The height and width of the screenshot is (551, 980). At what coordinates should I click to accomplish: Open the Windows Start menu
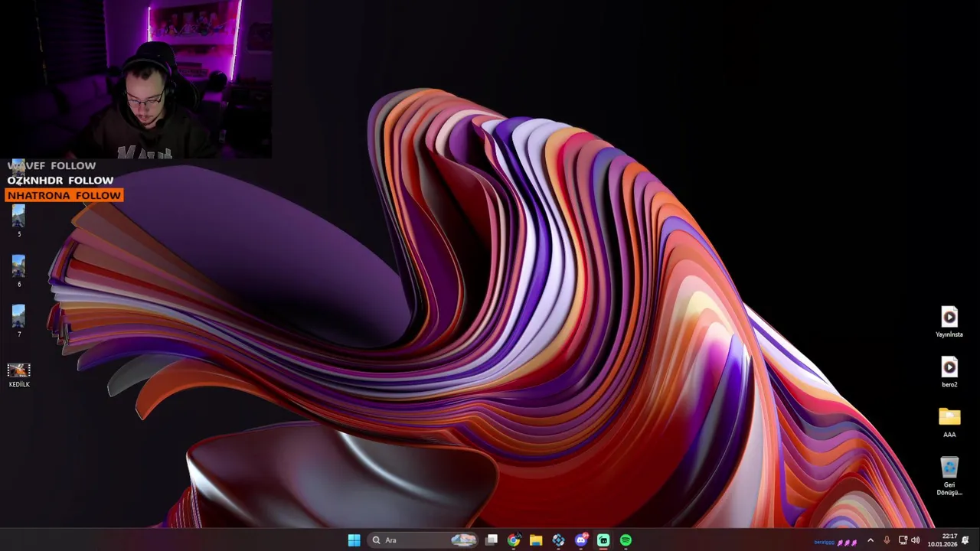[354, 540]
